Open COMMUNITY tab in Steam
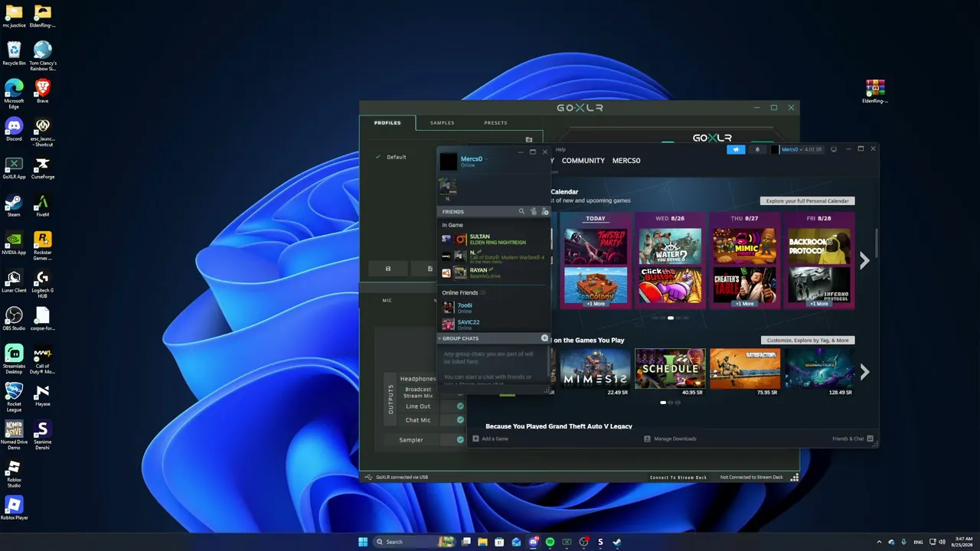980x551 pixels. tap(583, 161)
